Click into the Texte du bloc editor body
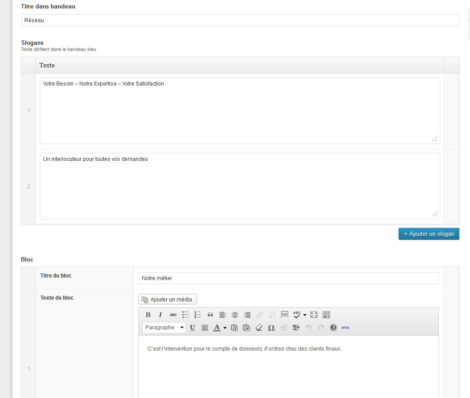This screenshot has height=398, width=470. [x=289, y=367]
